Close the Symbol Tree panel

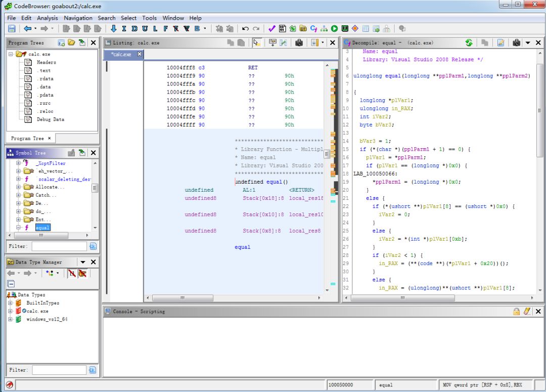coord(93,153)
